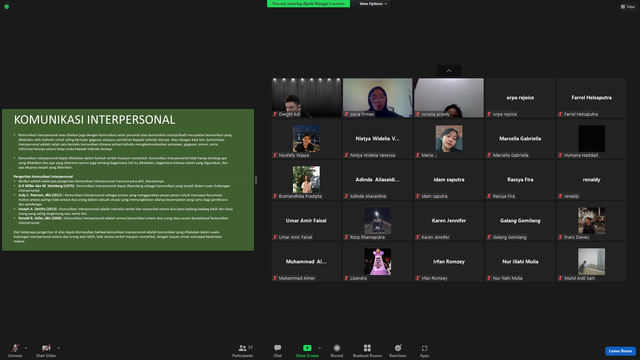This screenshot has height=360, width=640.
Task: Select Rizqi Rhamaputra's participant tile
Action: point(378,221)
